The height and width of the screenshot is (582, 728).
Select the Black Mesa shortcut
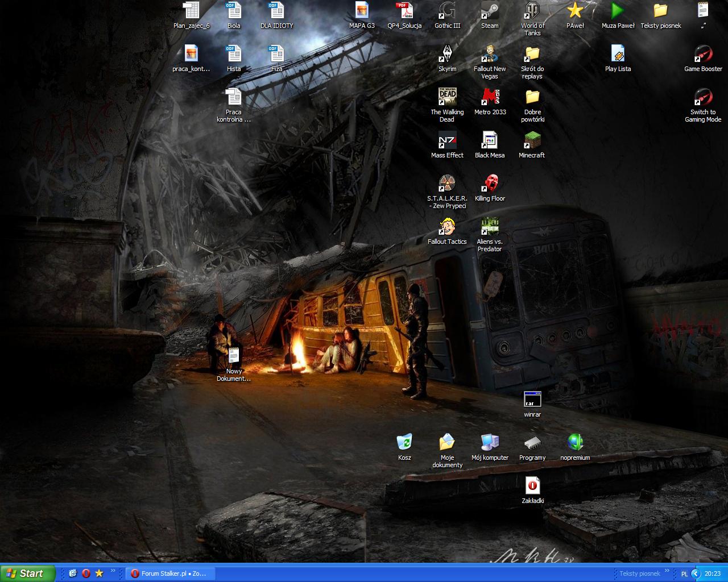490,140
